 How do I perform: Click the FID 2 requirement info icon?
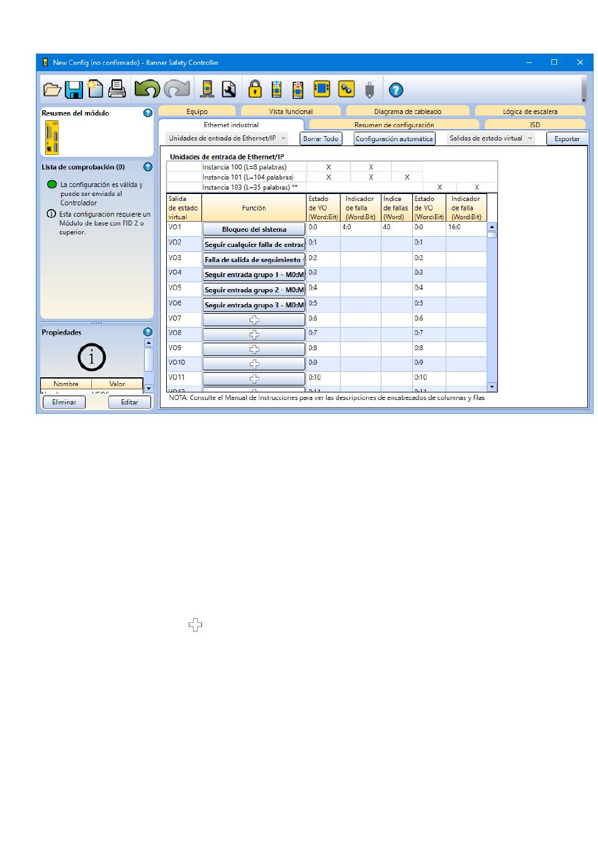52,214
